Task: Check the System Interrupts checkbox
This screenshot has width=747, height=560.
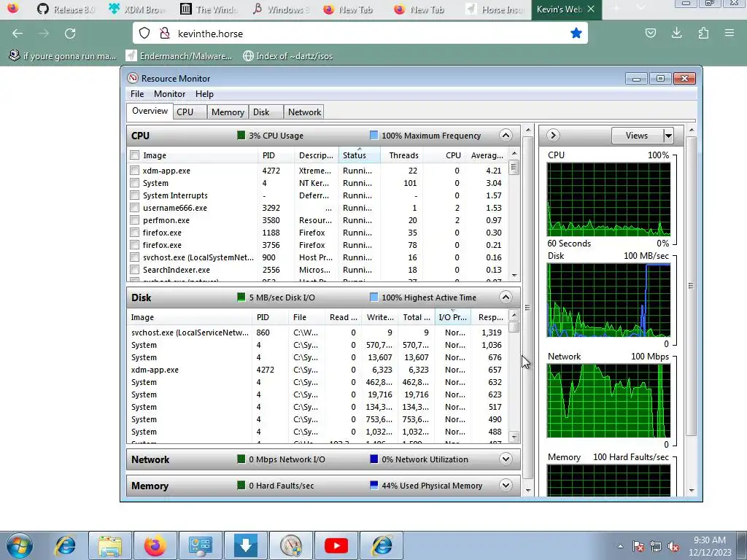Action: (135, 195)
